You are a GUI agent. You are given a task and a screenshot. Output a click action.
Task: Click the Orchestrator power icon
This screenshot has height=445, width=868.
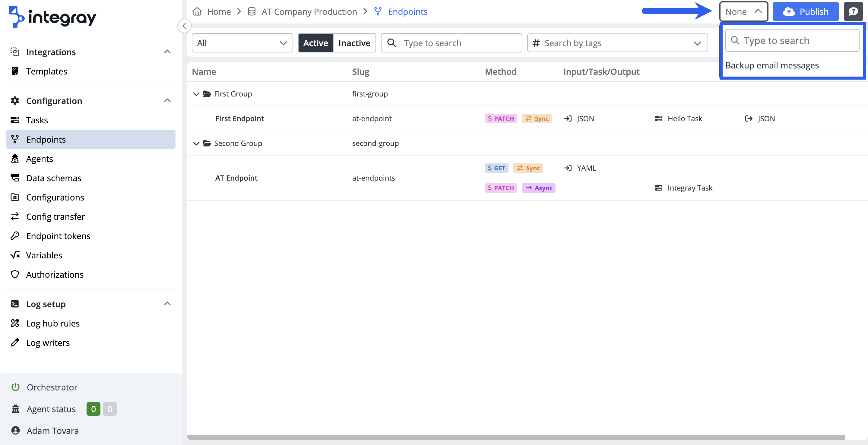(x=15, y=387)
